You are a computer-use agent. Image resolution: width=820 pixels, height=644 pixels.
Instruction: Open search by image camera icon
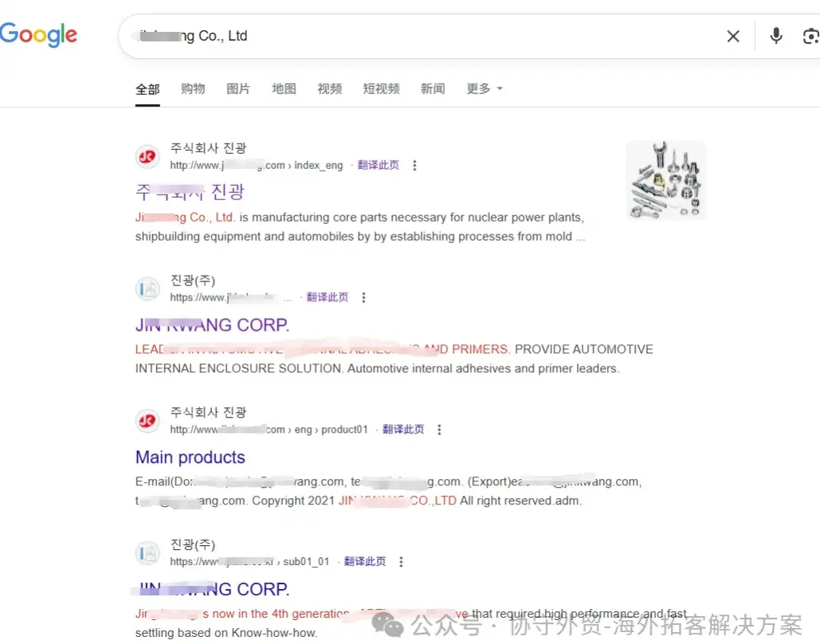pyautogui.click(x=810, y=36)
